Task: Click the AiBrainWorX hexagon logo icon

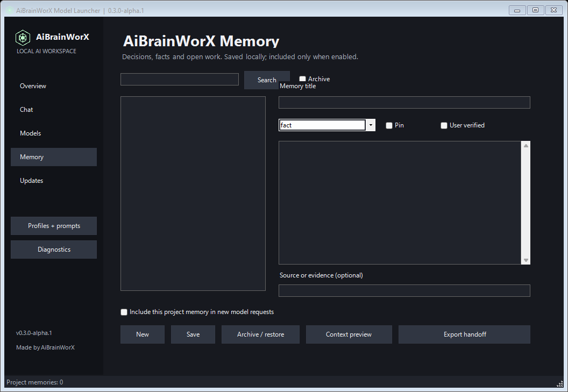Action: coord(23,37)
